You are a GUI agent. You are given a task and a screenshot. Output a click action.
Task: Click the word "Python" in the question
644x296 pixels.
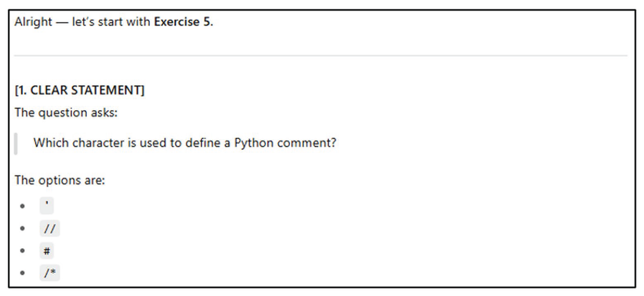(x=253, y=143)
